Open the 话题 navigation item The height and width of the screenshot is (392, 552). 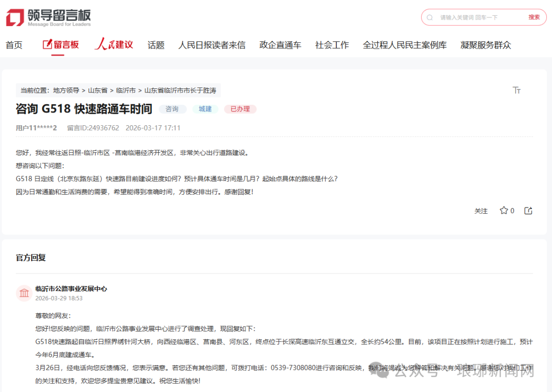156,45
